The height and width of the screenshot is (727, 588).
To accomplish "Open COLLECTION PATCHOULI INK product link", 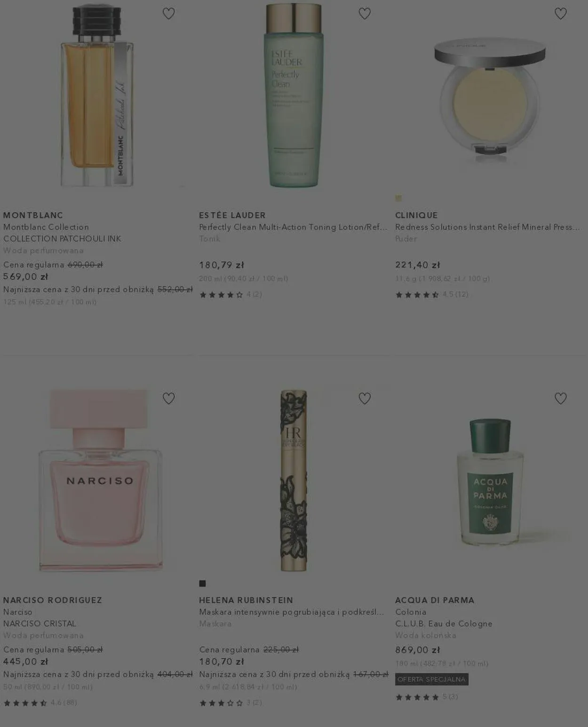I will pos(62,239).
